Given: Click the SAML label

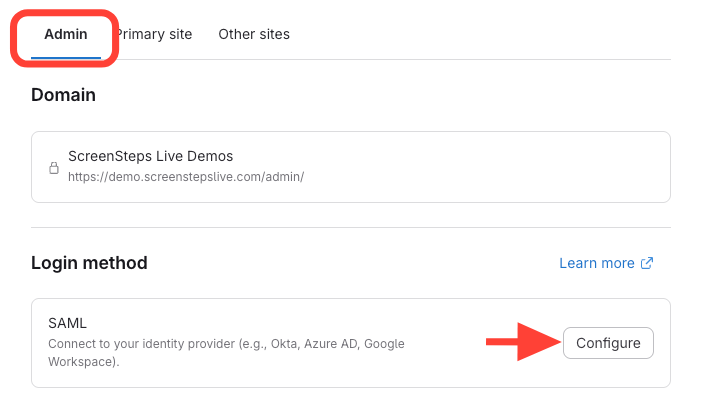Looking at the screenshot, I should point(68,323).
